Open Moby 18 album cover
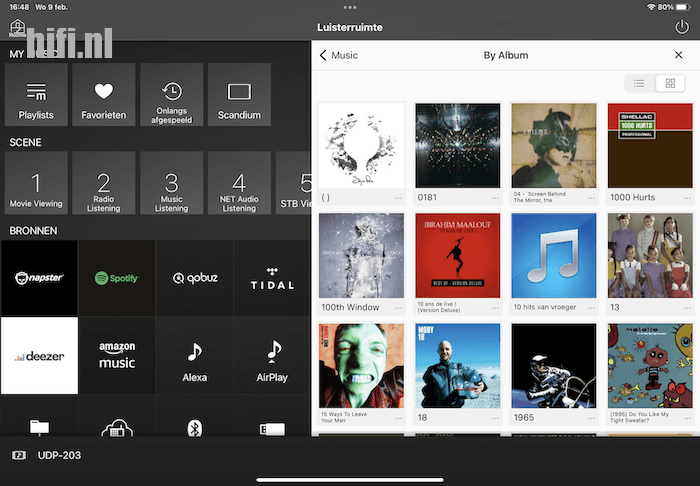The height and width of the screenshot is (486, 700). click(458, 366)
